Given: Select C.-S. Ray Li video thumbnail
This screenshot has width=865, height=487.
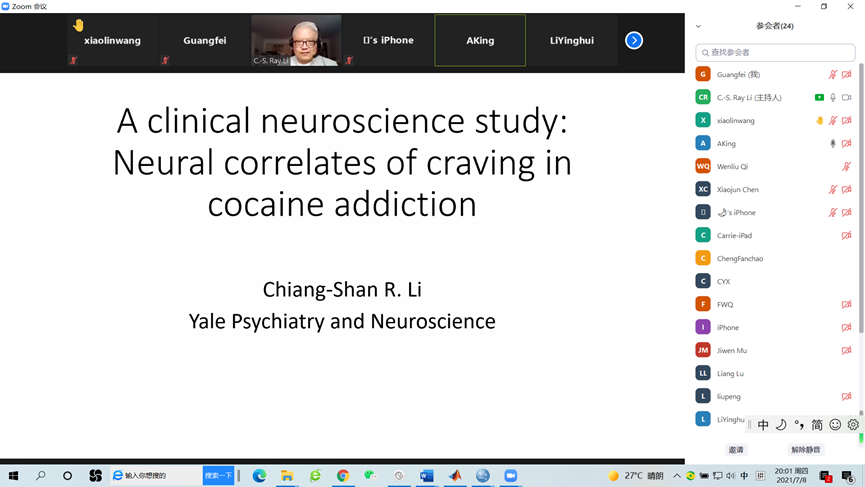Looking at the screenshot, I should pos(296,40).
